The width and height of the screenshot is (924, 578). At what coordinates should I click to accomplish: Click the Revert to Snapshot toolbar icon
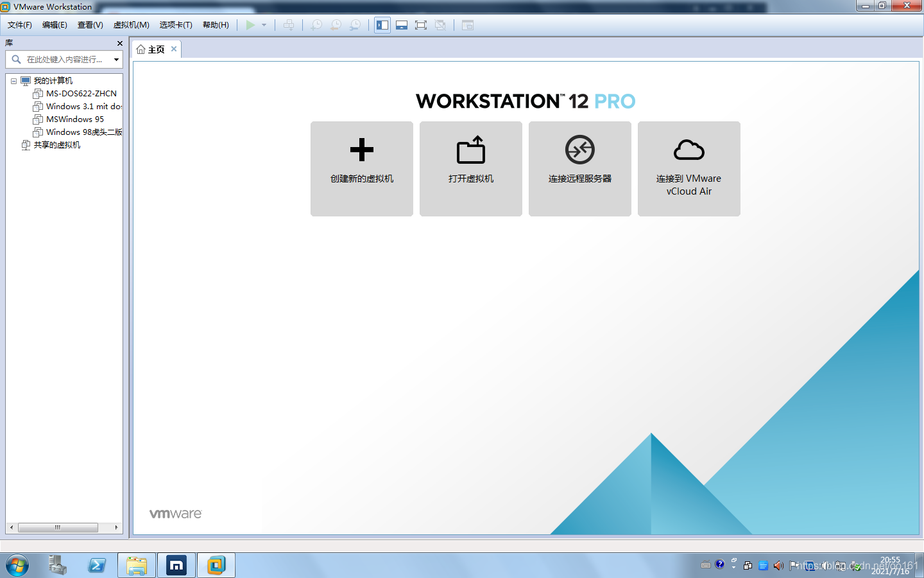point(336,25)
